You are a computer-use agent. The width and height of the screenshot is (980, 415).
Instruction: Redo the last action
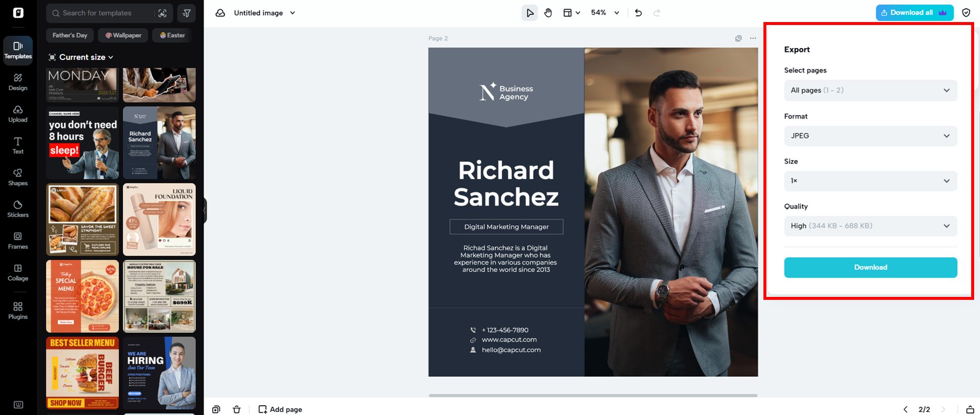pos(657,13)
